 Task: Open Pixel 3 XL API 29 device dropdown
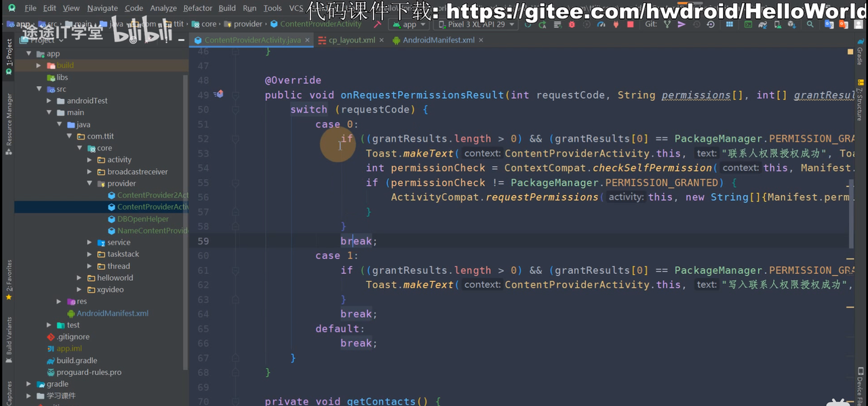475,24
